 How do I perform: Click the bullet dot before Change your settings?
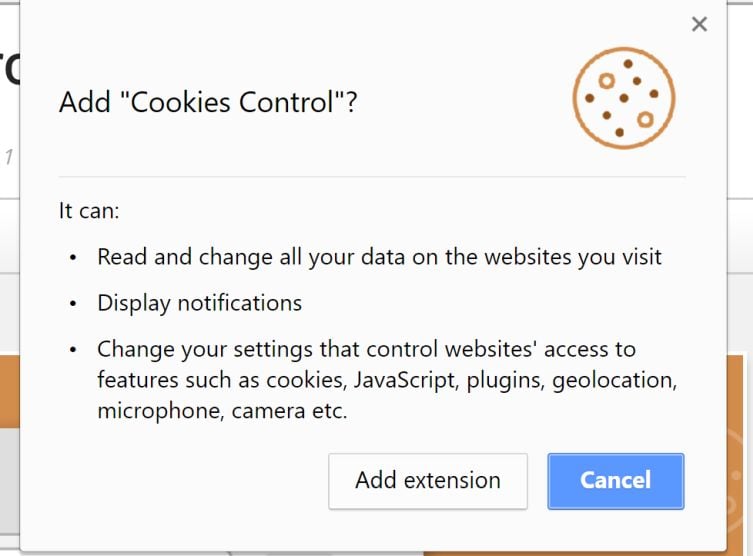[73, 350]
